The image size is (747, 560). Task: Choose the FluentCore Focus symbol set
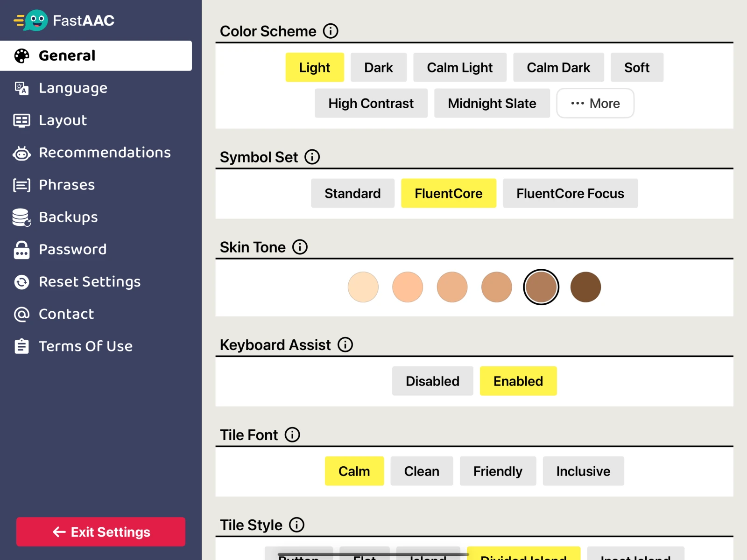pyautogui.click(x=570, y=193)
